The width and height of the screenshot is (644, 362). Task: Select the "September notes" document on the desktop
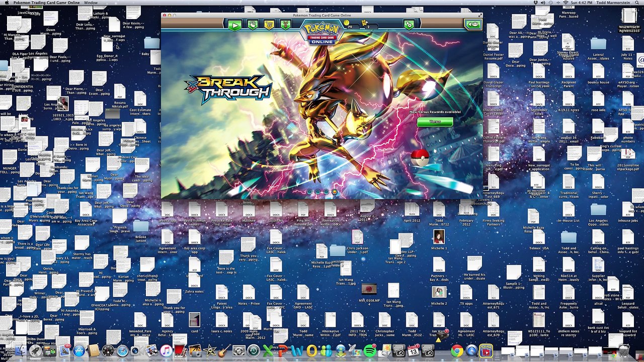coord(539,103)
